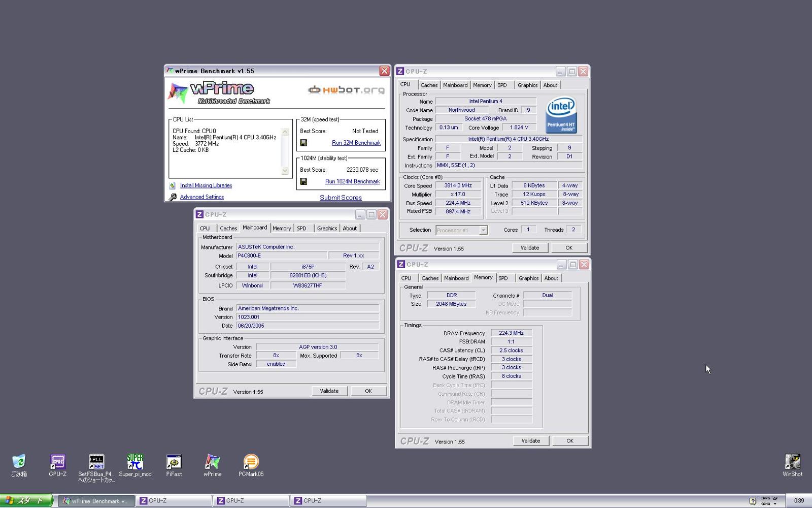Switch to Graphics tab in Memory CPU-Z window
812x508 pixels.
[x=528, y=278]
